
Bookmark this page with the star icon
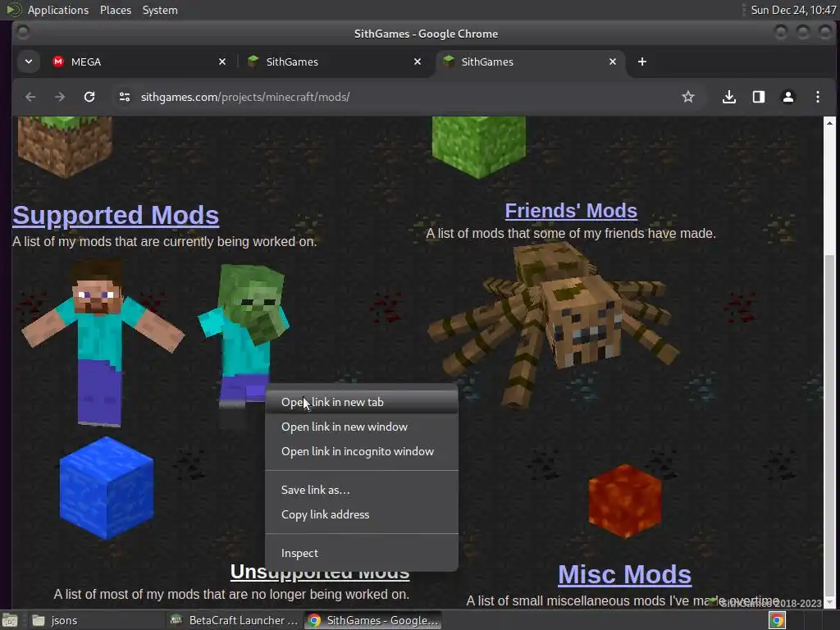pos(688,97)
